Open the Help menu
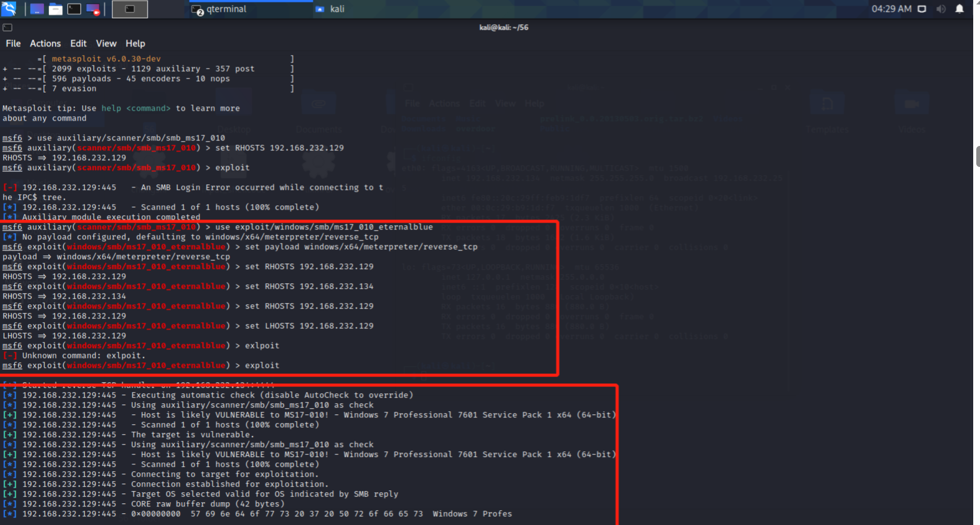Viewport: 980px width, 525px height. tap(135, 43)
